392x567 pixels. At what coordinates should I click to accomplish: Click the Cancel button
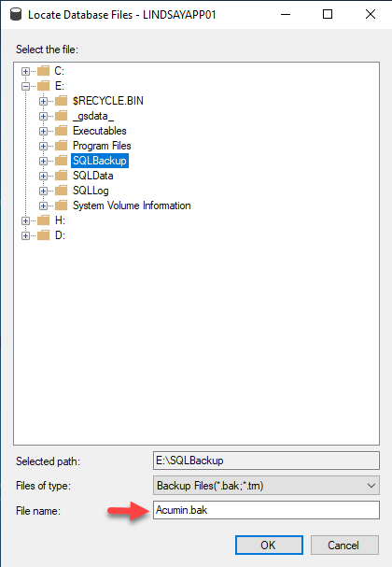pyautogui.click(x=344, y=545)
